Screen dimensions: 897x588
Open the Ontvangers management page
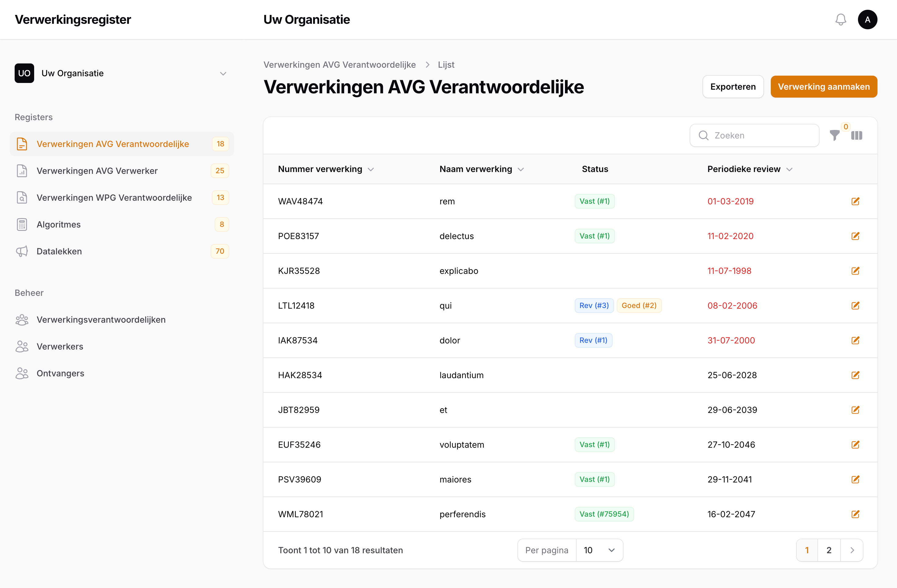[x=60, y=374]
